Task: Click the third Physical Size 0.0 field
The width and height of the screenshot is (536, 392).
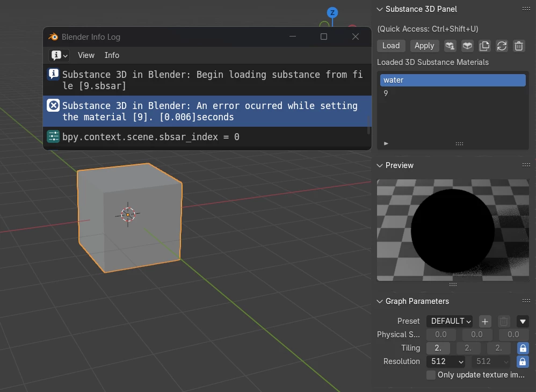Action: pos(513,335)
